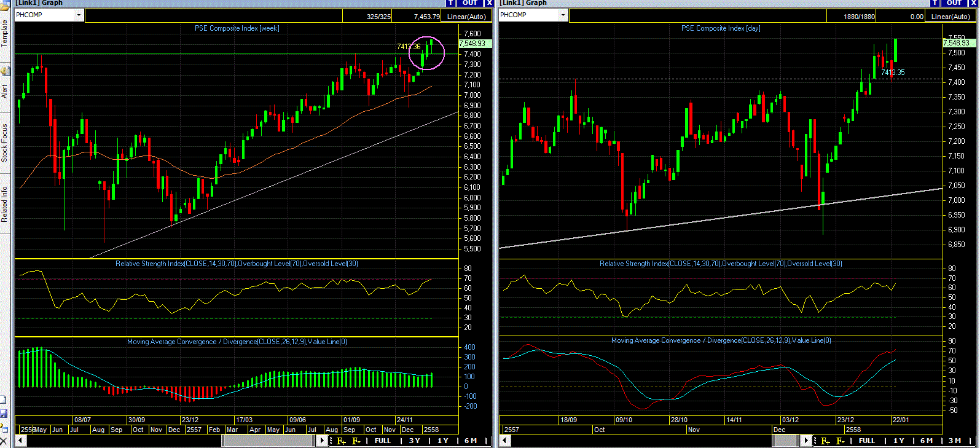980x448 pixels.
Task: Select the 3Y range in the weekly chart
Action: click(415, 441)
